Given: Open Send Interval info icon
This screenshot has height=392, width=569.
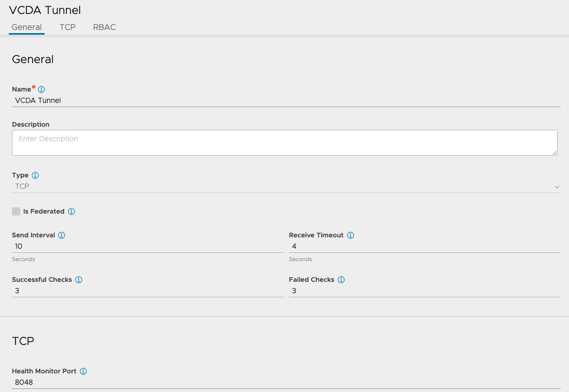Looking at the screenshot, I should coord(62,235).
